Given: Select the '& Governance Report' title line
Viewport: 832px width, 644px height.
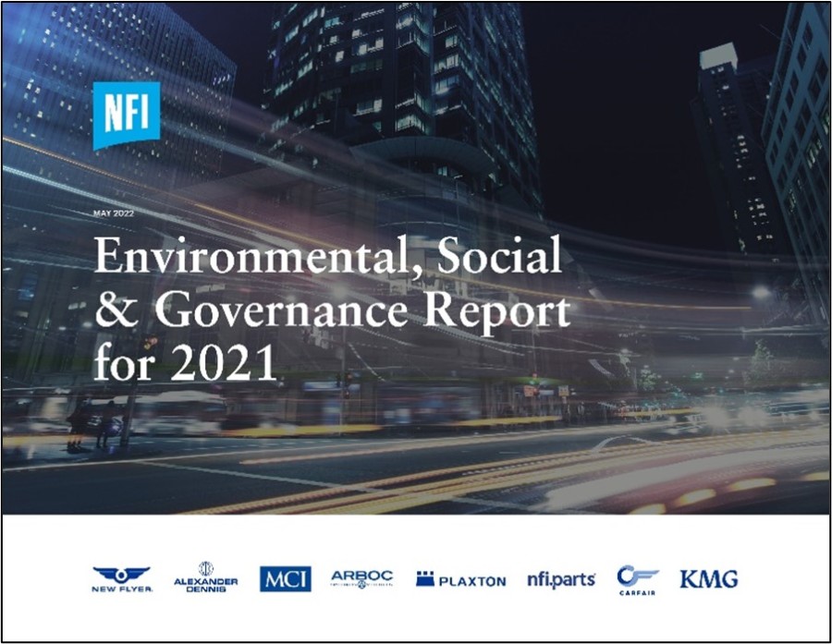Looking at the screenshot, I should click(332, 312).
